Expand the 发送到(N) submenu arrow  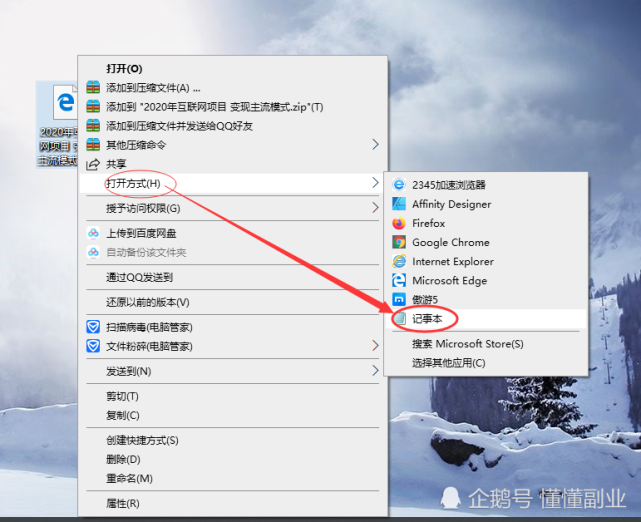[x=375, y=371]
